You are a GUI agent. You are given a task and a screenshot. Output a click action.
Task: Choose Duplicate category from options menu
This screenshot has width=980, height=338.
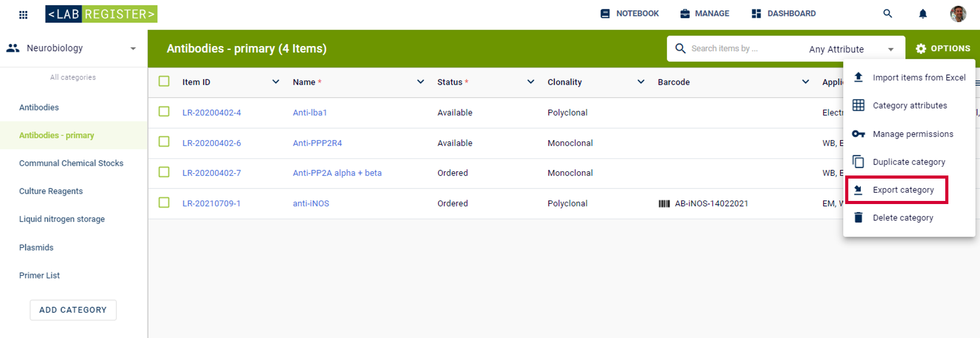[x=909, y=162]
